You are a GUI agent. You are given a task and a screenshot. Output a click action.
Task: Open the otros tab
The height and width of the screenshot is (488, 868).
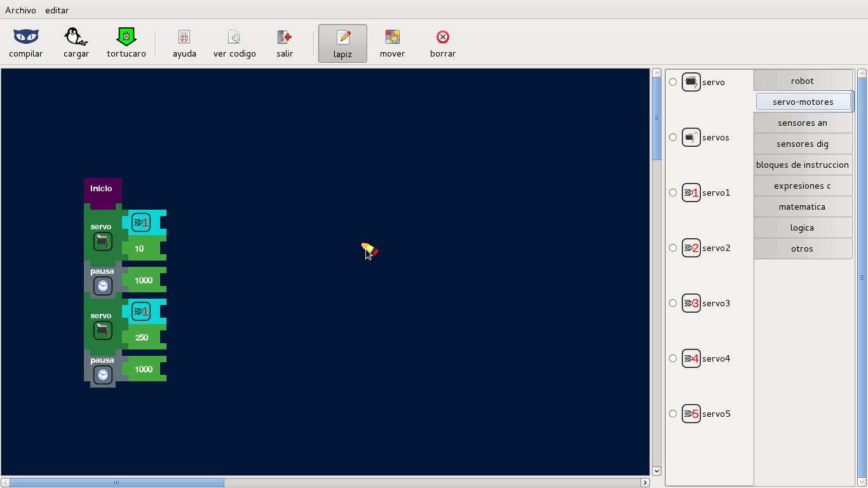(x=803, y=248)
